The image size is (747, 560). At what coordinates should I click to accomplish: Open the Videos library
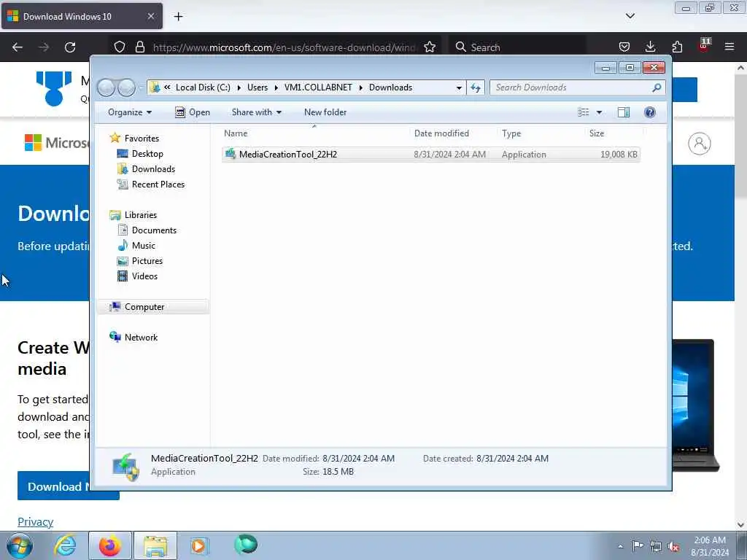coord(144,276)
